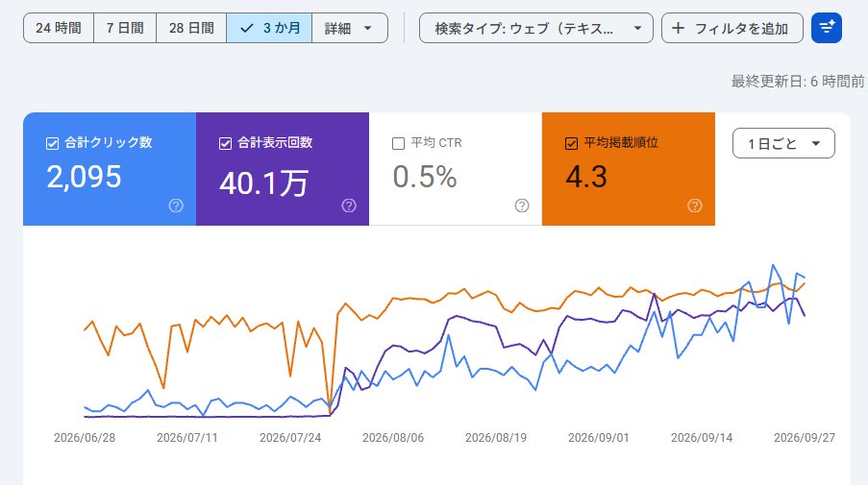Click the 40.1万 impressions value
Screen dimensions: 868x485
point(263,183)
